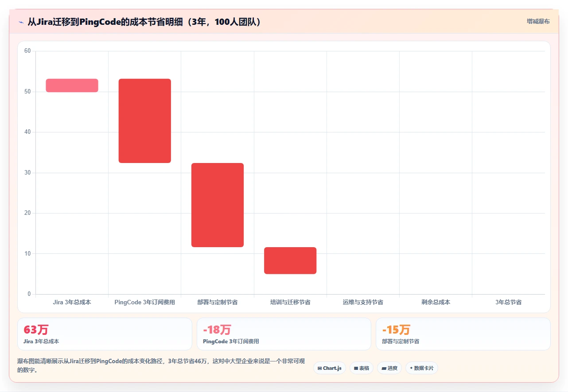Click the y-axis value 0

click(29, 294)
